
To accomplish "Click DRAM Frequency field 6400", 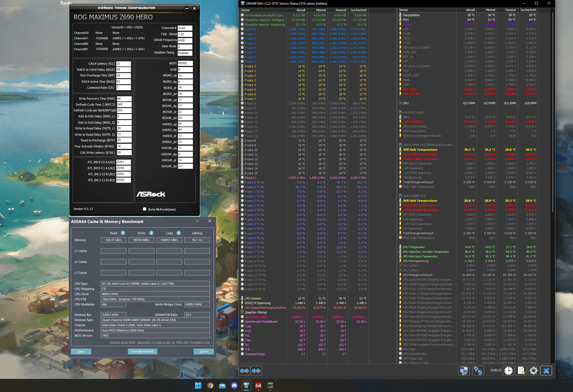I will click(185, 40).
